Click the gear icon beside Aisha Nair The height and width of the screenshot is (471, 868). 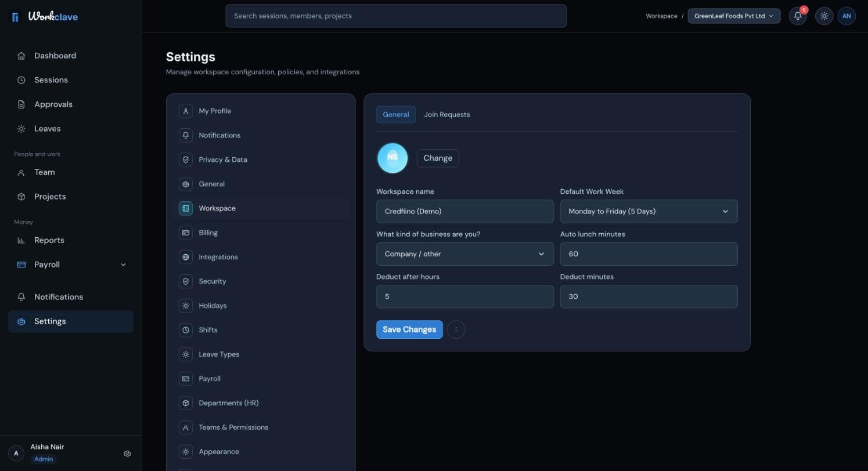coord(128,454)
